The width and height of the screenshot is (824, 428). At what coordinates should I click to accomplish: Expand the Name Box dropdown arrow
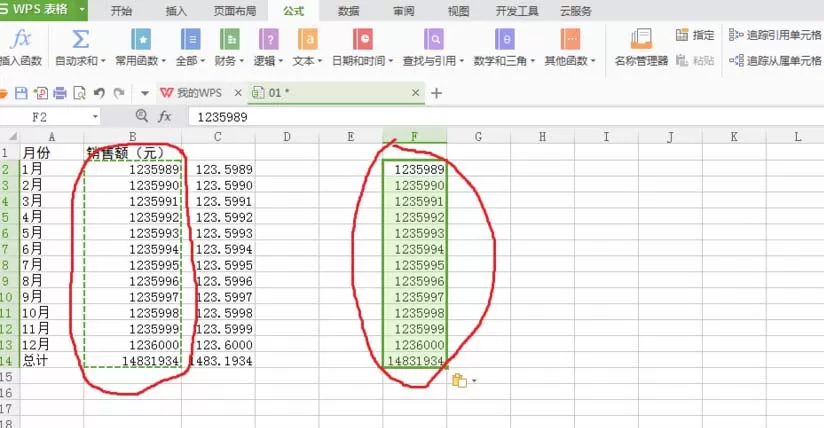(95, 117)
